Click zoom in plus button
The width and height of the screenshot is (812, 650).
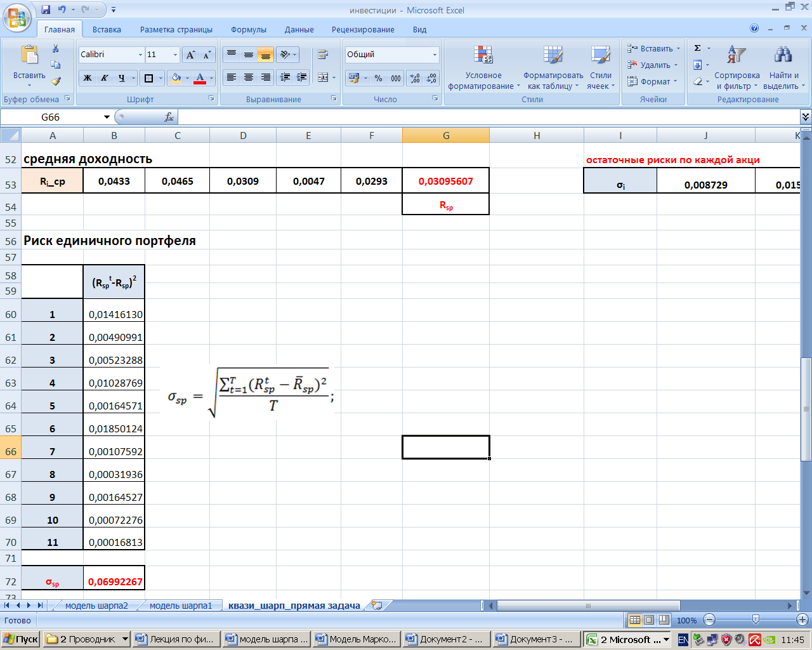coord(802,620)
